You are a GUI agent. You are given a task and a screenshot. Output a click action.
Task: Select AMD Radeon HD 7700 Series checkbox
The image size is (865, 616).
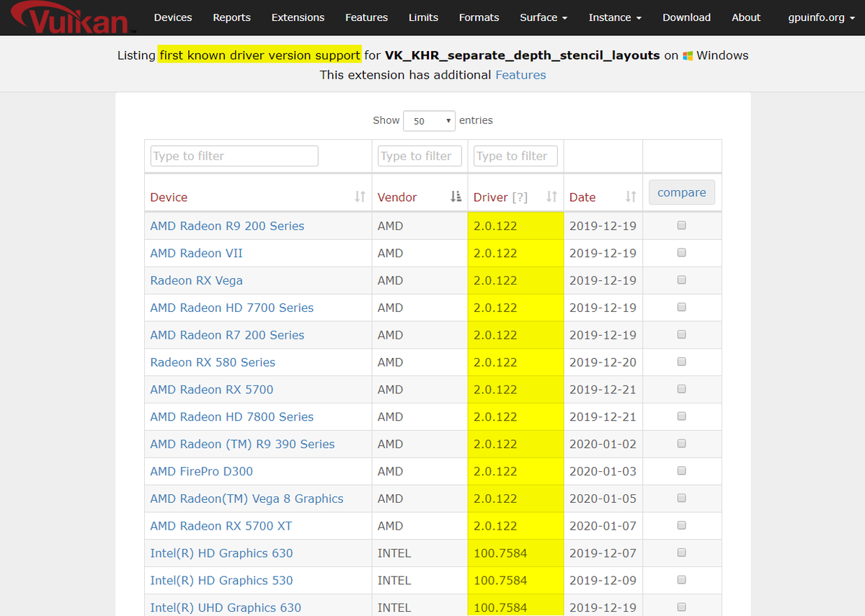tap(682, 308)
